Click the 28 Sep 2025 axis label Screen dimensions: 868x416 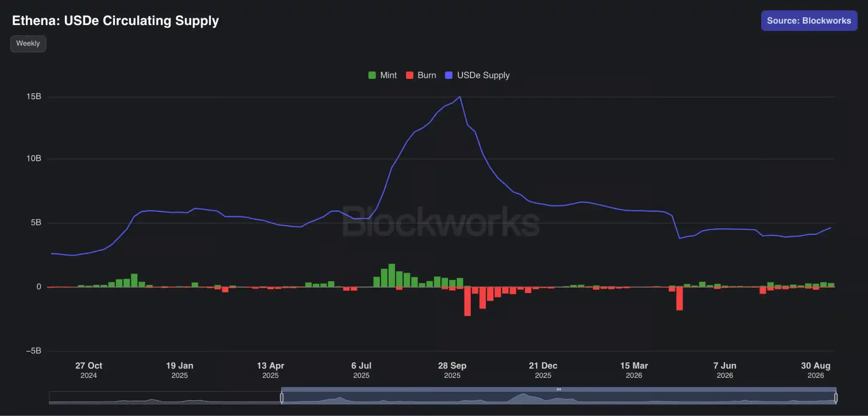[x=452, y=370]
